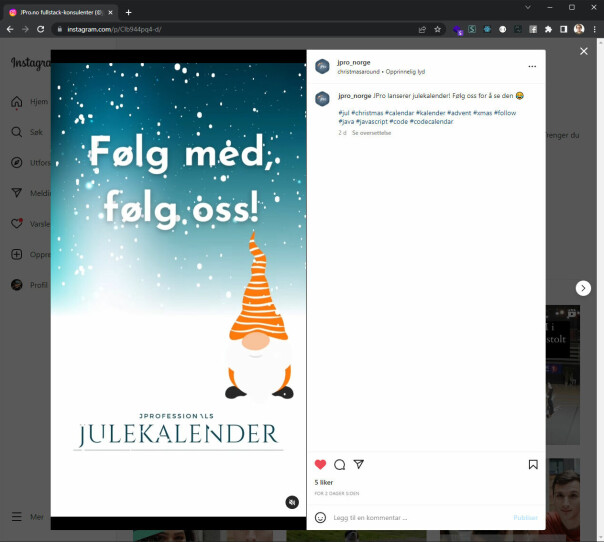Click the Publiser button
The image size is (604, 542).
[x=525, y=517]
